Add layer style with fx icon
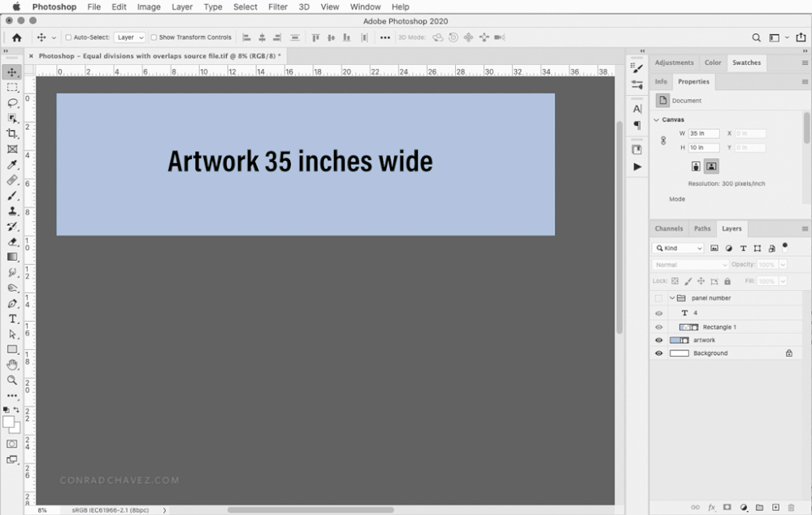 point(711,507)
